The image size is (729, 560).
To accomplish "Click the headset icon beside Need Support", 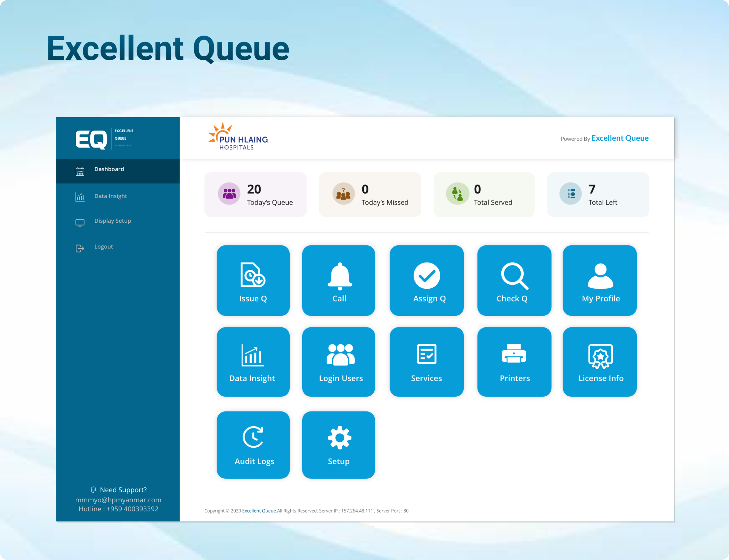I will (x=93, y=490).
